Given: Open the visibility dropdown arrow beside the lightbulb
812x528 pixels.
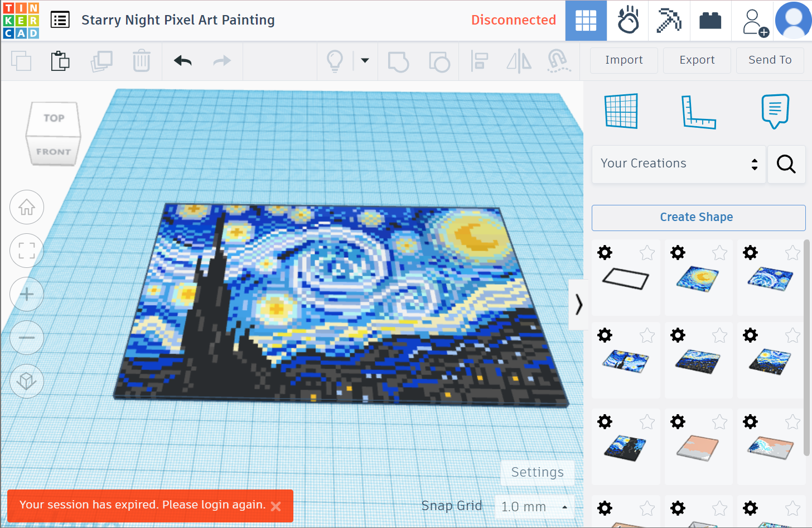Looking at the screenshot, I should pyautogui.click(x=365, y=60).
